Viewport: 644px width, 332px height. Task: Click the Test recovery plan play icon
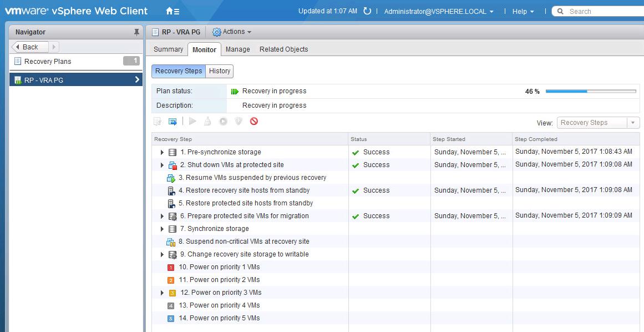coord(192,121)
